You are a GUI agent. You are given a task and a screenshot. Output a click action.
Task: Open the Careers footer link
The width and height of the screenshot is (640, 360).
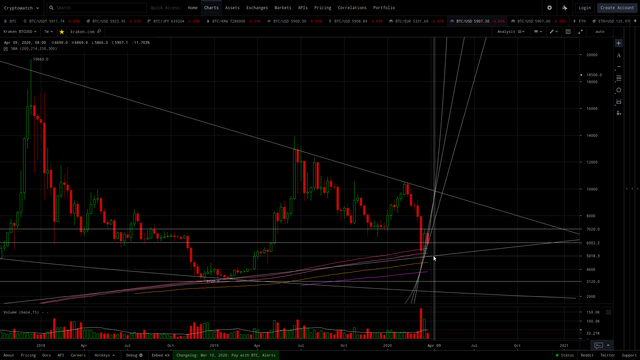tap(78, 356)
